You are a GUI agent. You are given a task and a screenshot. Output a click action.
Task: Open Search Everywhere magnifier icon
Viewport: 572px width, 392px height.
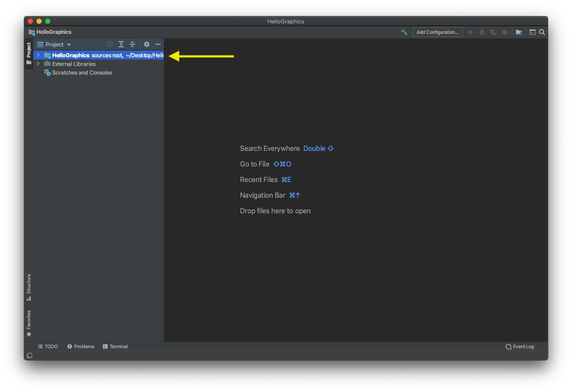(x=542, y=32)
